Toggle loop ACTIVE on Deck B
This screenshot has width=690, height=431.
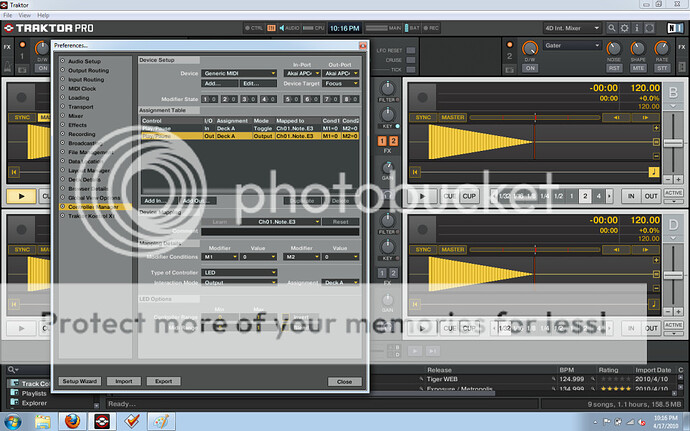point(673,193)
